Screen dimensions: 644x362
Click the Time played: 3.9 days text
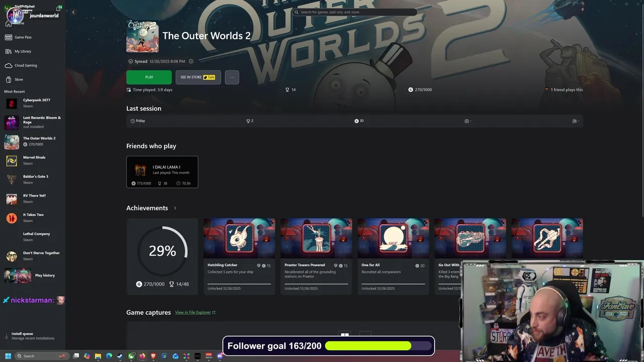(152, 89)
